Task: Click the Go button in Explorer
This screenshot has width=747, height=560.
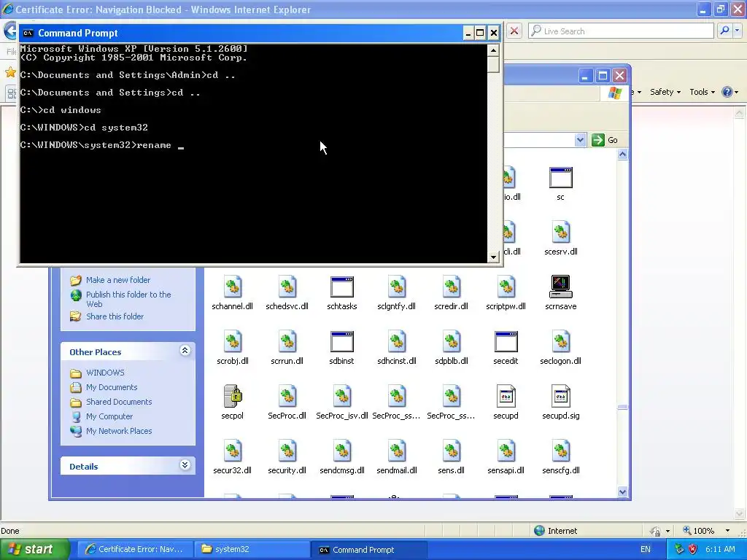Action: (x=605, y=140)
